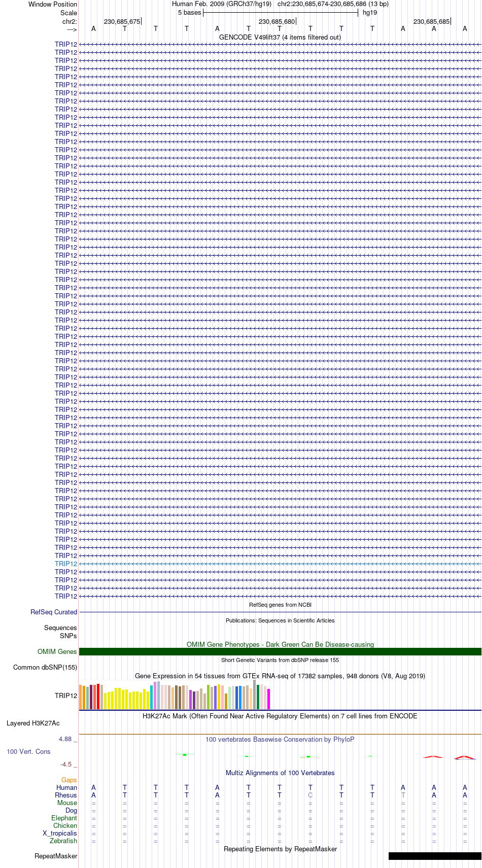The image size is (482, 868).
Task: Click the dark green OMIM Genes bar
Action: pos(280,651)
